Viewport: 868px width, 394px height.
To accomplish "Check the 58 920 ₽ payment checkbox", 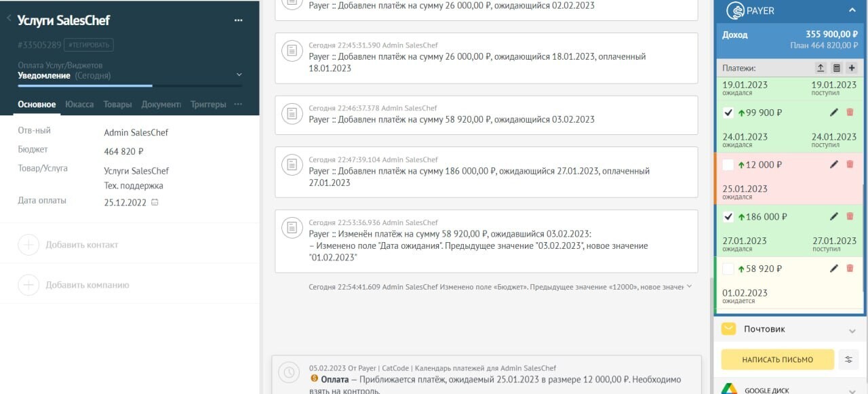I will pos(728,269).
